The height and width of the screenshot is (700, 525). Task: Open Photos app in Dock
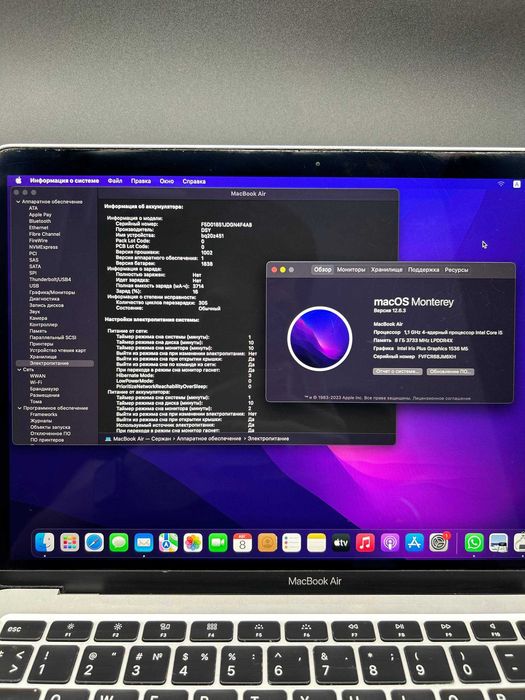[x=193, y=542]
